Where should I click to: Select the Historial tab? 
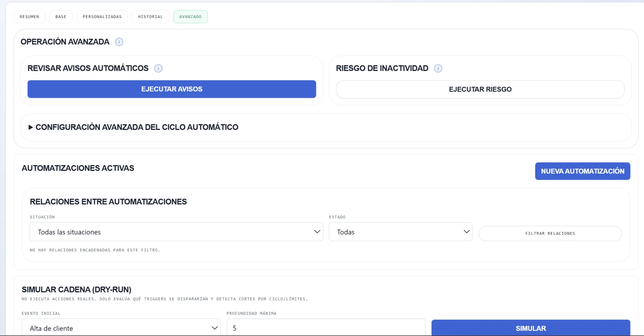150,17
